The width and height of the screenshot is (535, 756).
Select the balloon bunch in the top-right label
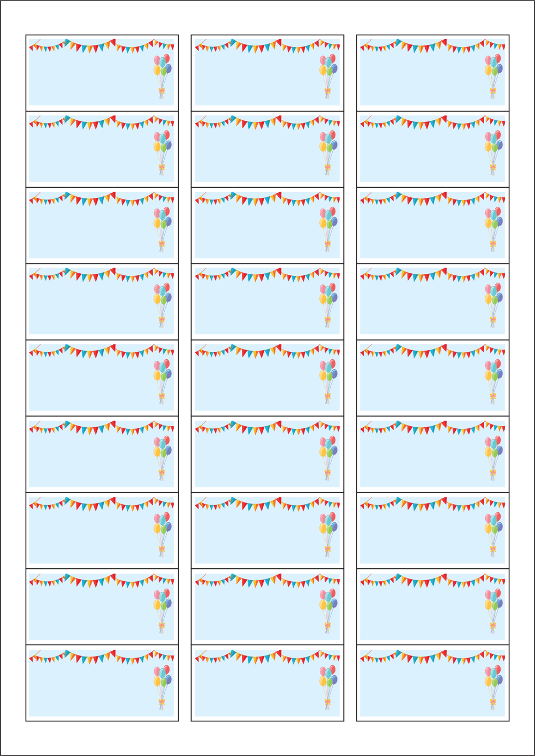pos(494,76)
